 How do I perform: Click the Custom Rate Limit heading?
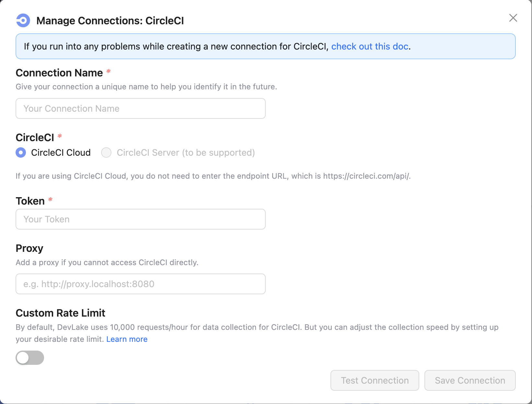tap(61, 313)
